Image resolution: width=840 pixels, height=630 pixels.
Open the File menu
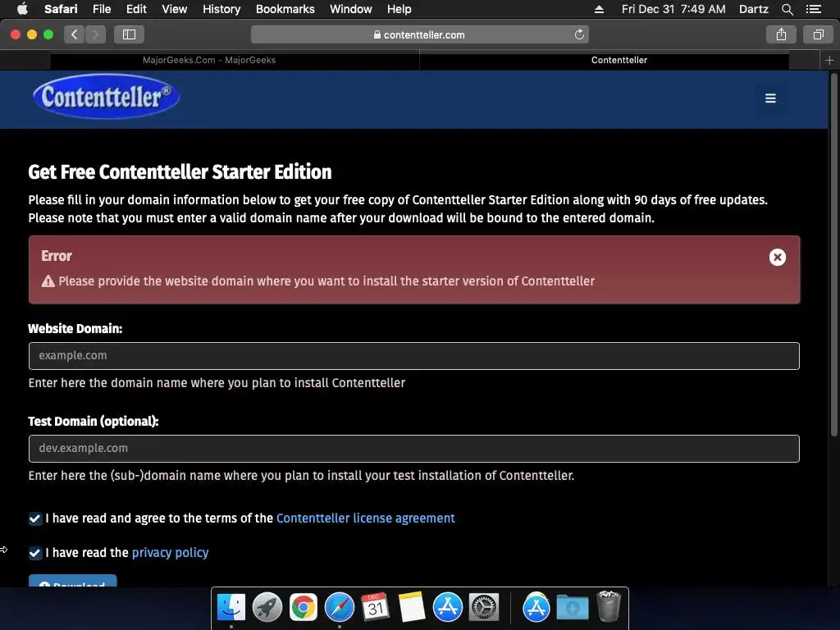[101, 8]
